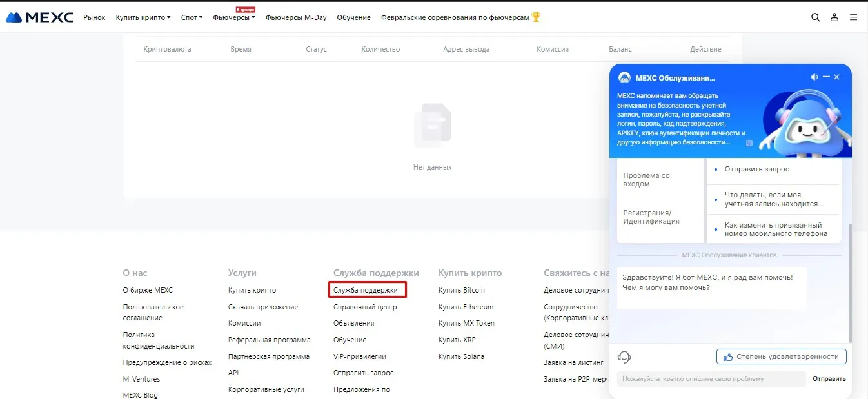Viewport: 868px width, 399px height.
Task: Close the MEXC support chat widget
Action: click(x=837, y=77)
